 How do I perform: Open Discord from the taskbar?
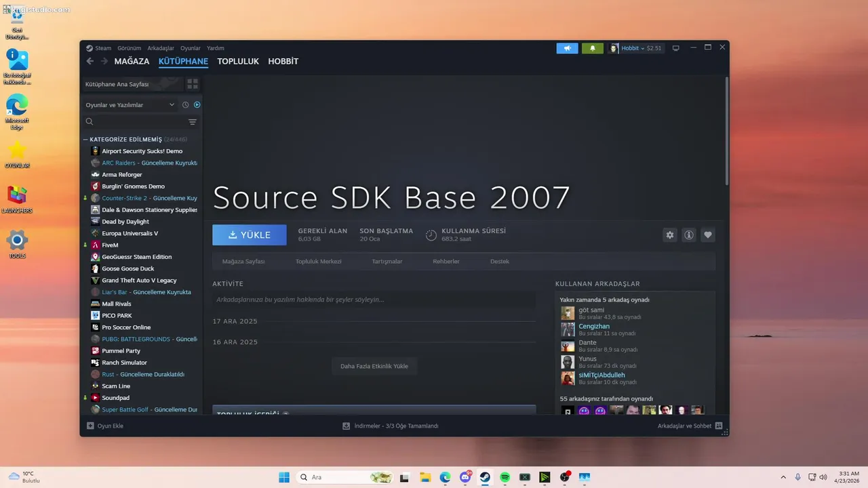point(465,477)
